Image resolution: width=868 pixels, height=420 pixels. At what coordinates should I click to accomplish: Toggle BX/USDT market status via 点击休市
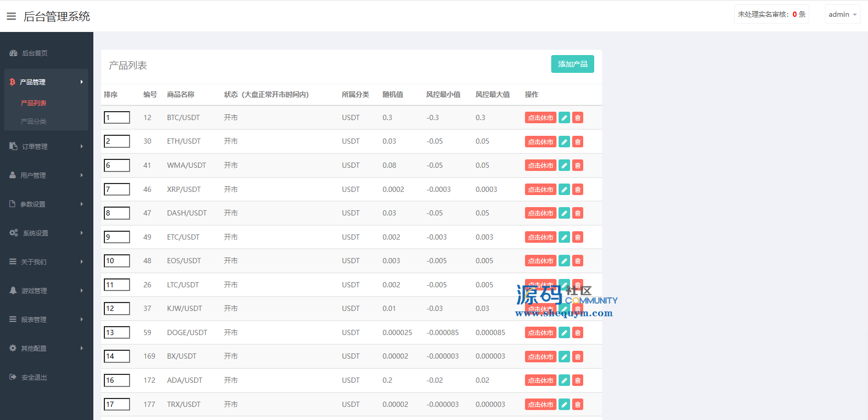(x=540, y=357)
